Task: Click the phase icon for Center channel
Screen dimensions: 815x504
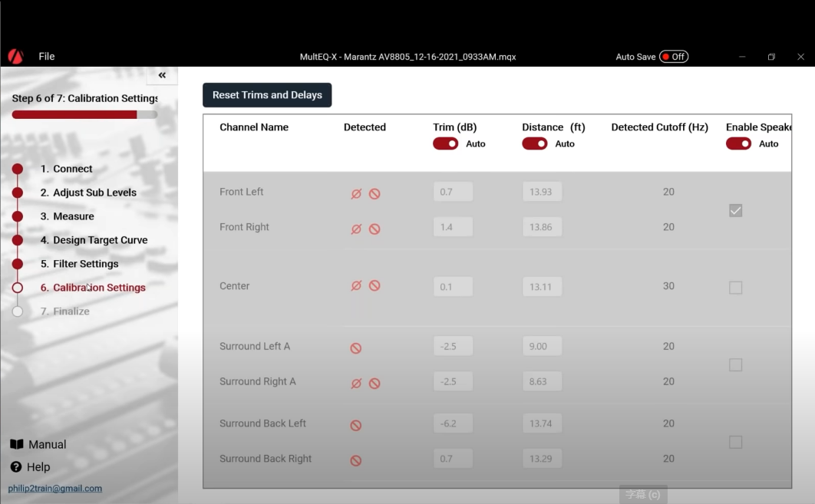Action: [356, 285]
